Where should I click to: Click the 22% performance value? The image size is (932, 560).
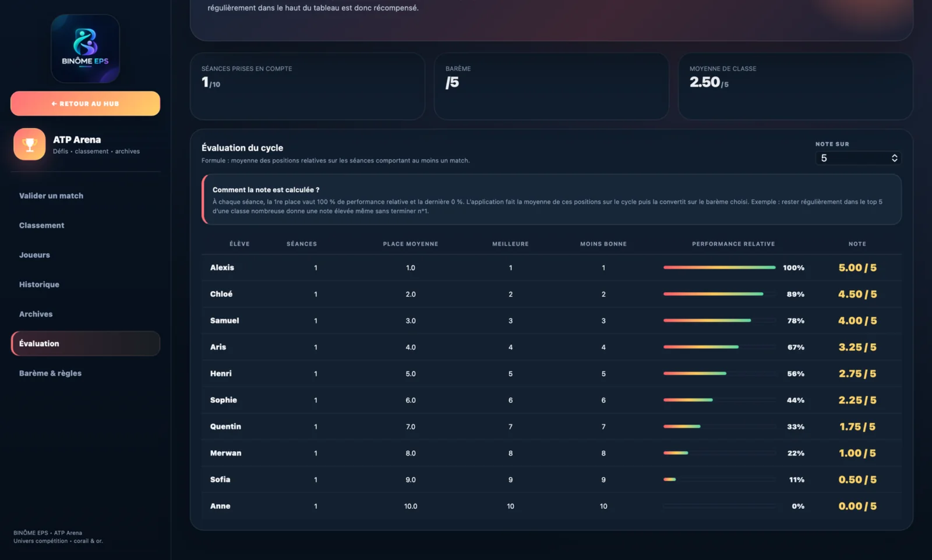[x=796, y=453]
